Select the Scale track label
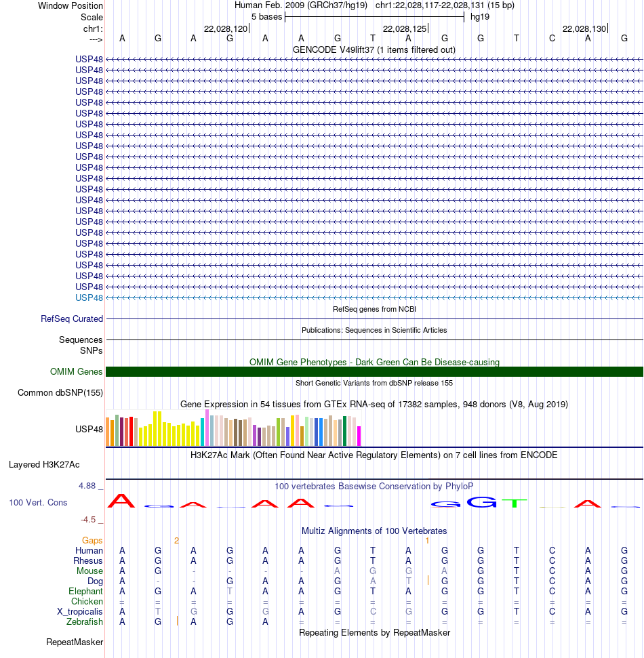This screenshot has width=644, height=658. point(92,17)
